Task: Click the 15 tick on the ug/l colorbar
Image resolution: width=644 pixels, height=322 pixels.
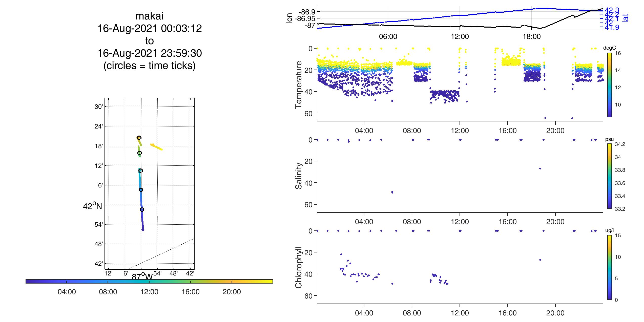Action: point(618,235)
